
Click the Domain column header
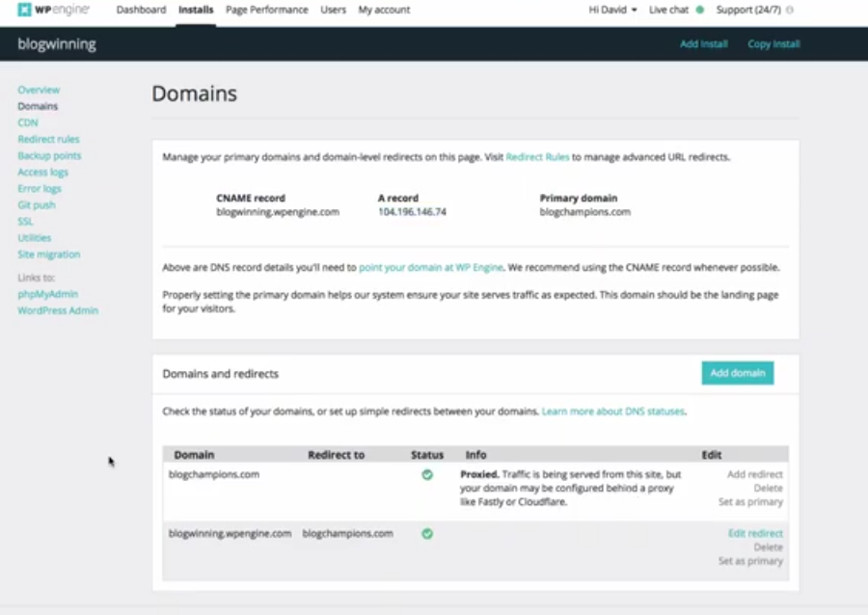194,455
